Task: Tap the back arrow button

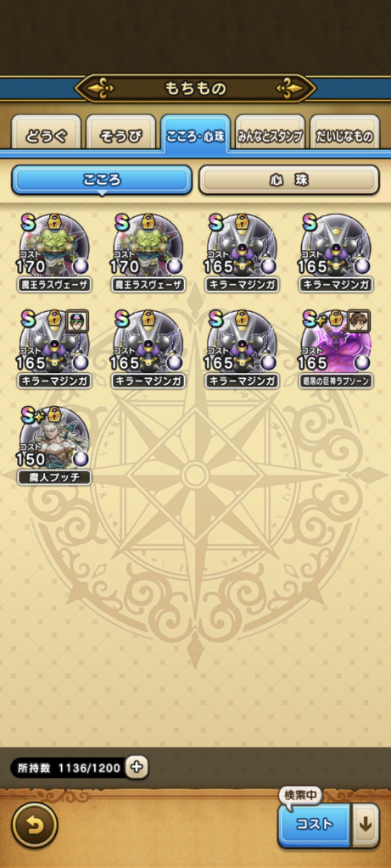Action: point(34,826)
